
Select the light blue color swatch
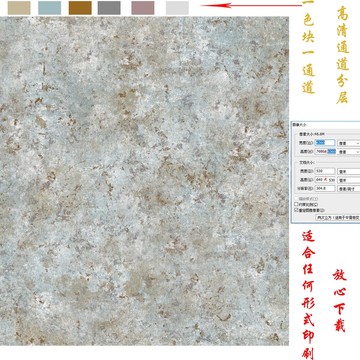point(50,8)
